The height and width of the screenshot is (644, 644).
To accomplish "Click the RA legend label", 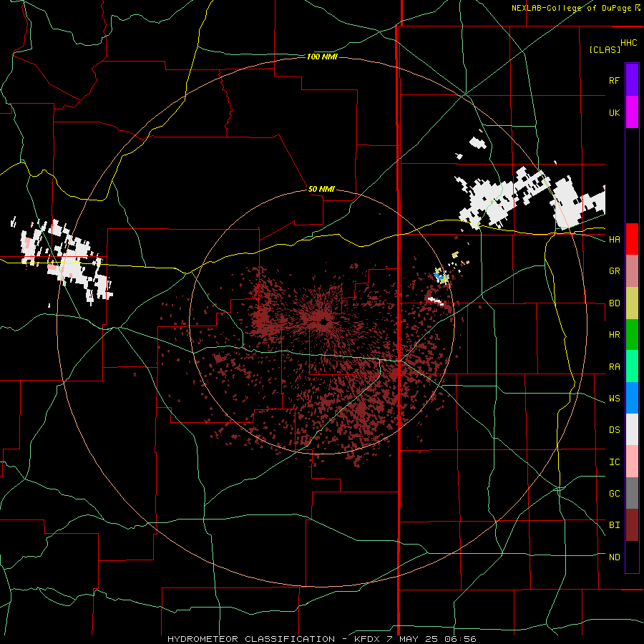I will [614, 367].
